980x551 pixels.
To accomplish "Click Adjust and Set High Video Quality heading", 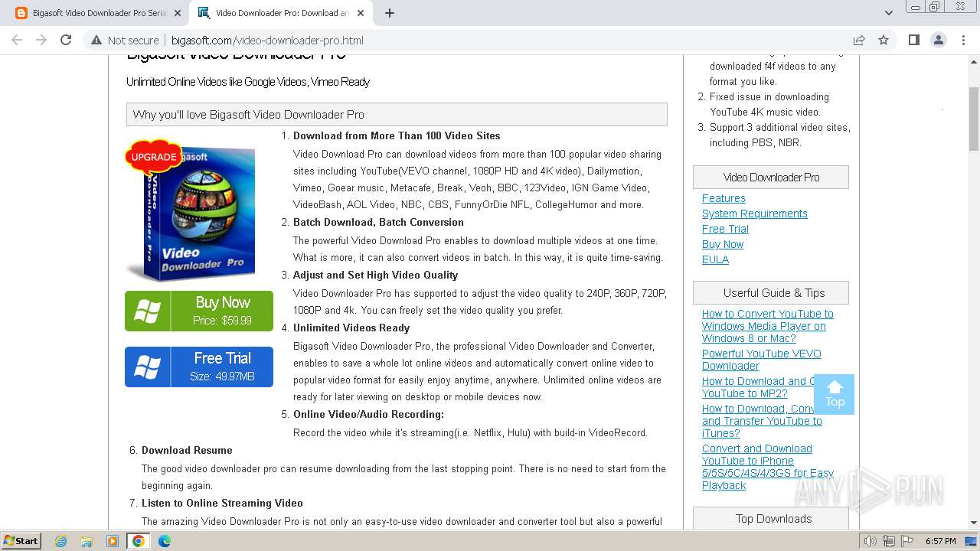I will tap(375, 275).
